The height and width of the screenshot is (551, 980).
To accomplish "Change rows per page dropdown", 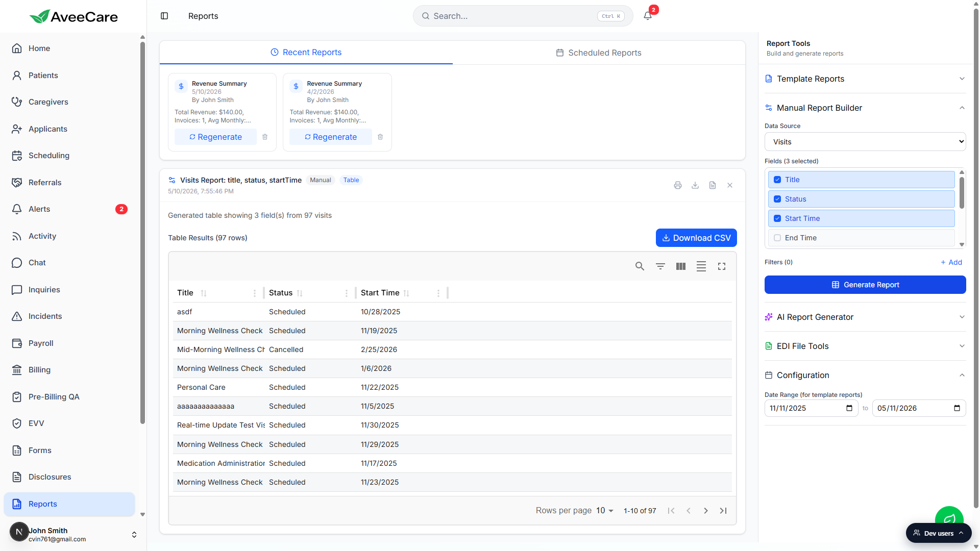I will coord(605,511).
